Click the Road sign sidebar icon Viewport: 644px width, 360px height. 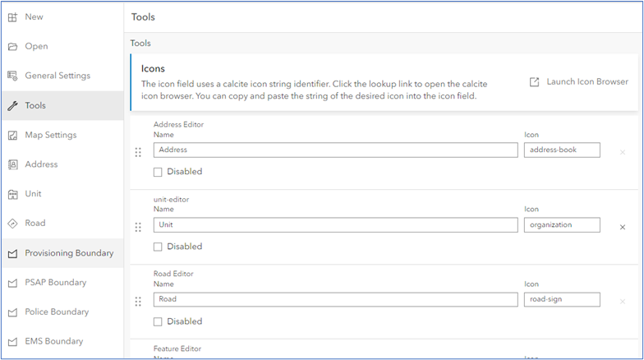[13, 224]
